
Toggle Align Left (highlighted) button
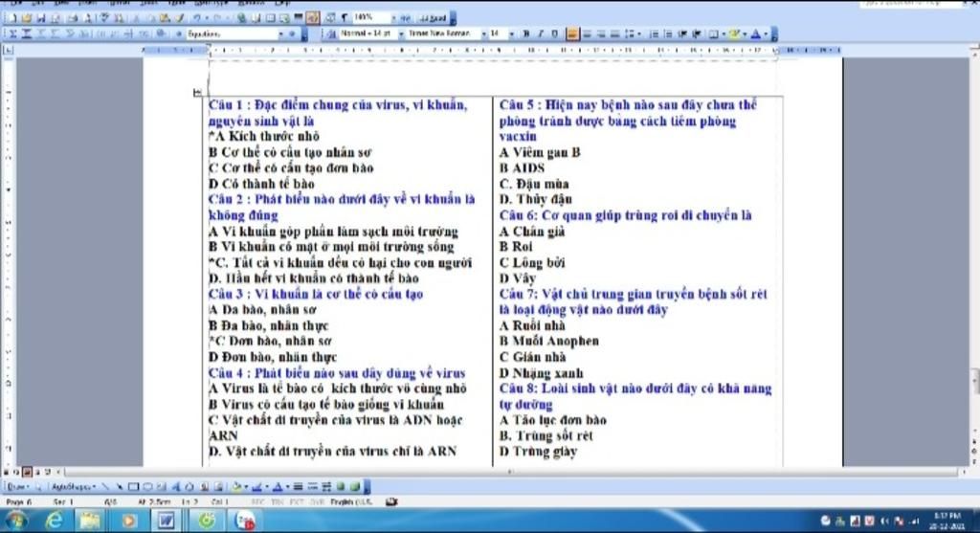point(572,33)
